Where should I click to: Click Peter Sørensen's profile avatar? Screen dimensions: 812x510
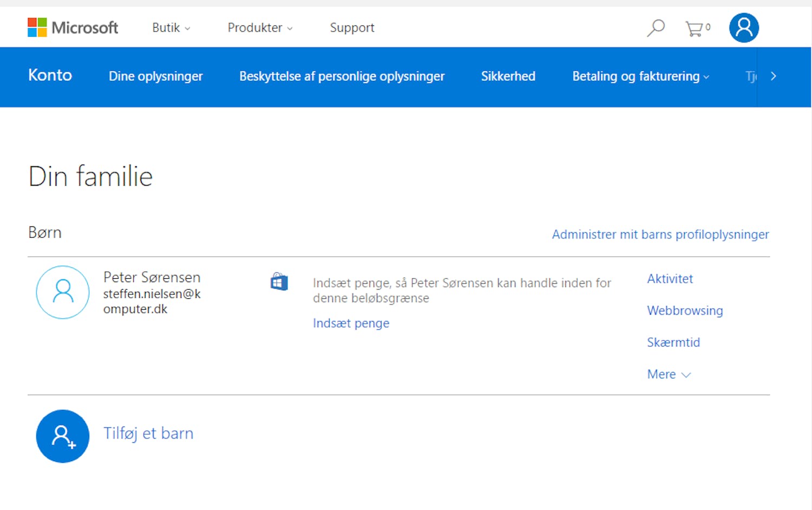pyautogui.click(x=62, y=292)
